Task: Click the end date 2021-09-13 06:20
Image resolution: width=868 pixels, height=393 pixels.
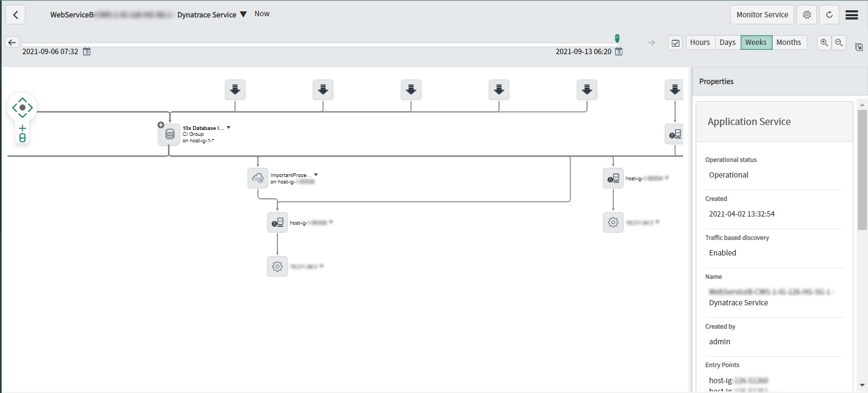Action: 584,51
